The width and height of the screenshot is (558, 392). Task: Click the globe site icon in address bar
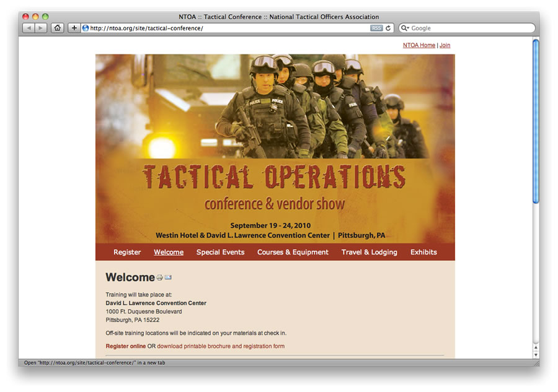86,28
